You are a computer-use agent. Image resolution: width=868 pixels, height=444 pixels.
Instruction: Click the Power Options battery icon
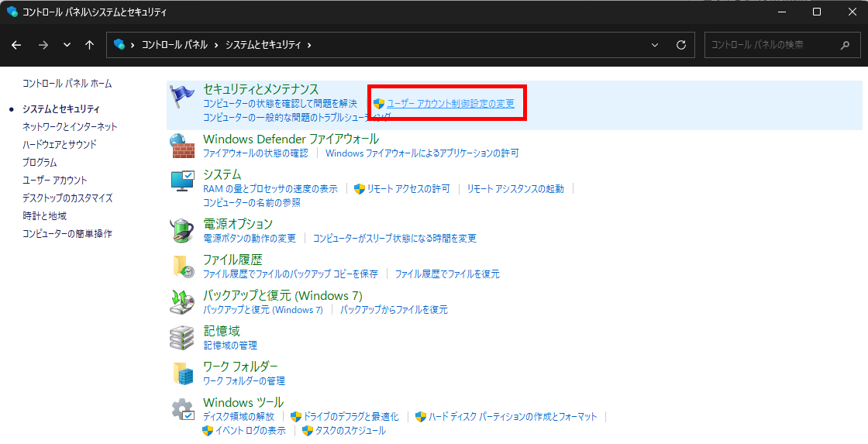182,230
